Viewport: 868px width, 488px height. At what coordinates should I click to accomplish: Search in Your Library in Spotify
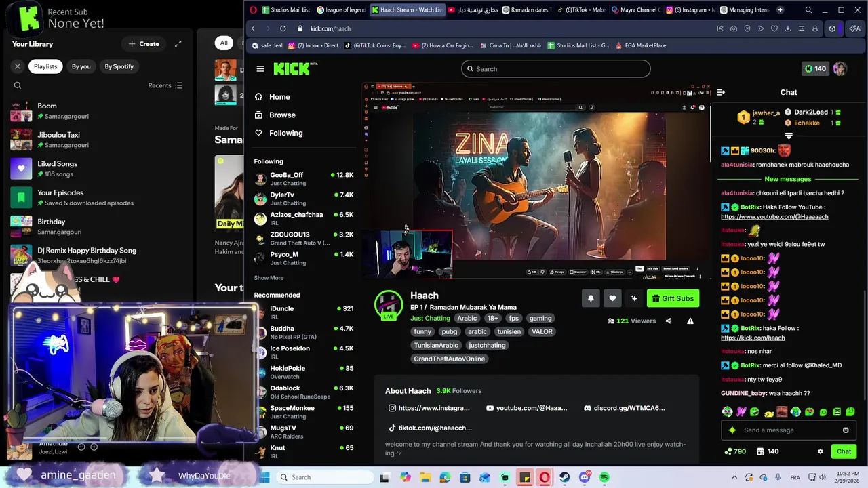tap(18, 85)
